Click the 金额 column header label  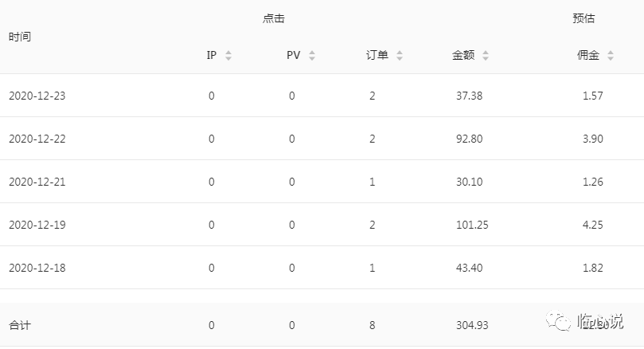(463, 55)
